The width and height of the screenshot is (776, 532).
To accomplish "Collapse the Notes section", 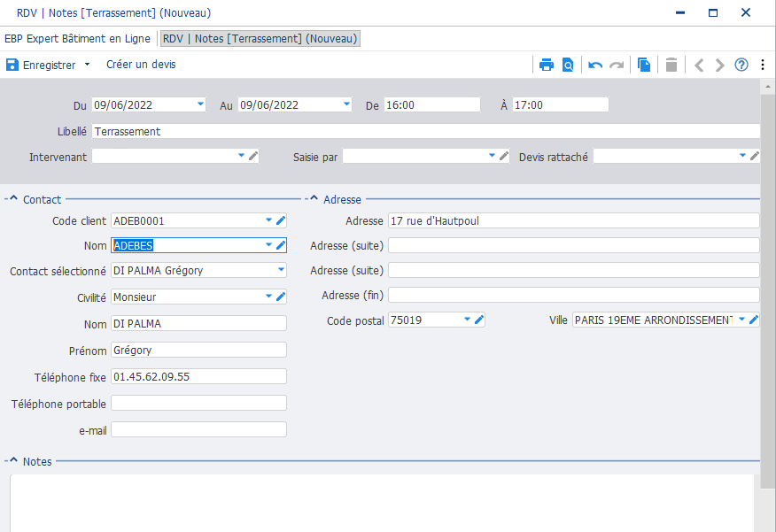I will pos(13,460).
